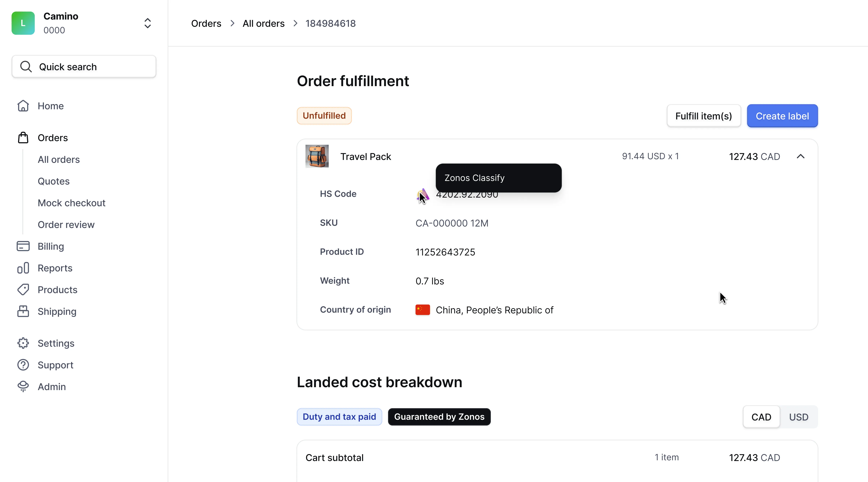Click the Home icon in sidebar
The width and height of the screenshot is (868, 482).
point(23,106)
